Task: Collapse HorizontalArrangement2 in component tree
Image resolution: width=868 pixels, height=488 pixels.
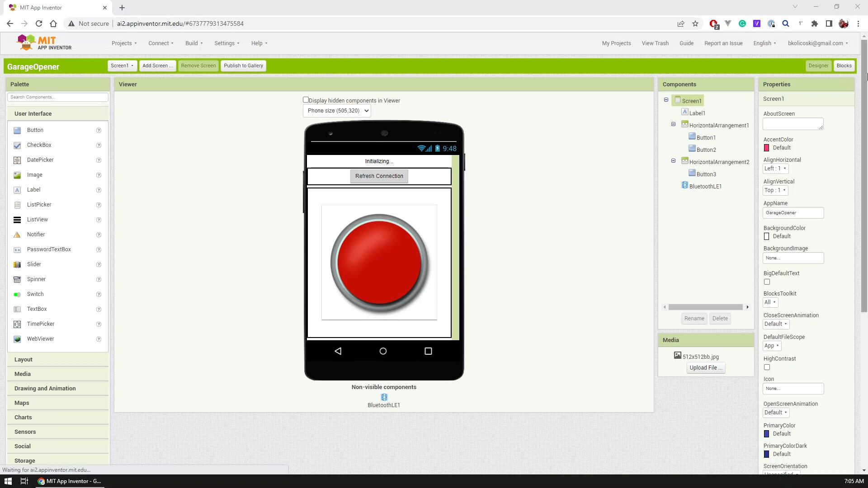Action: point(673,161)
